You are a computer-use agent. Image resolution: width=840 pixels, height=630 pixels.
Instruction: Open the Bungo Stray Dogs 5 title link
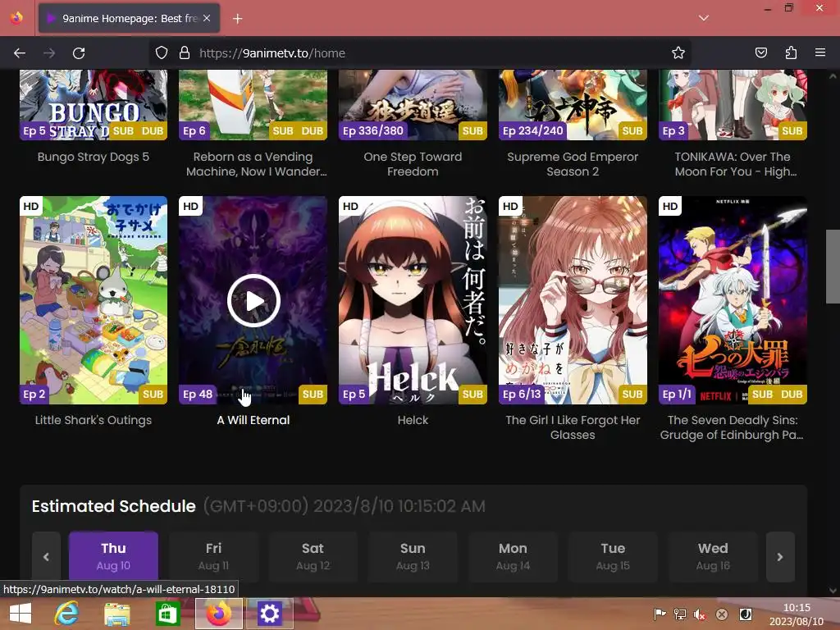tap(94, 157)
